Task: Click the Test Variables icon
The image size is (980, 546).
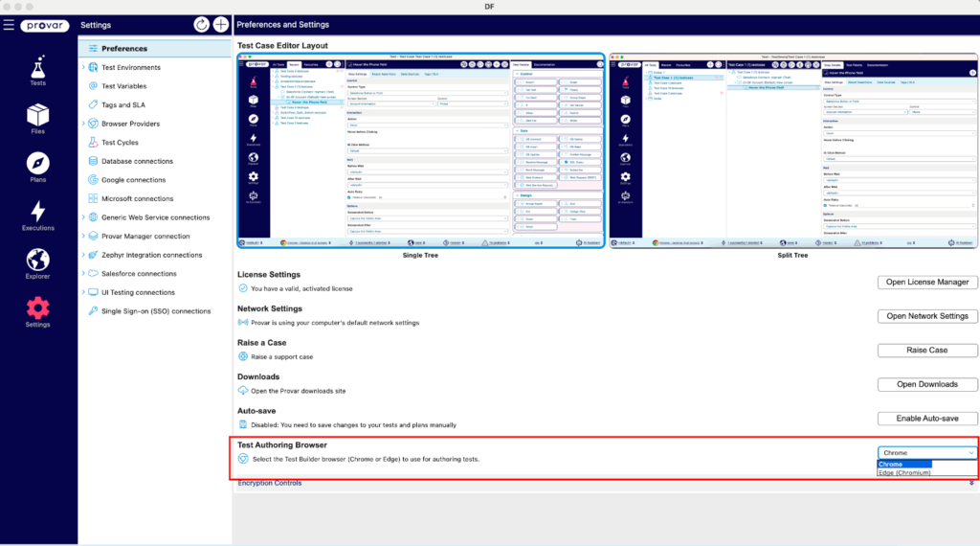Action: 93,85
